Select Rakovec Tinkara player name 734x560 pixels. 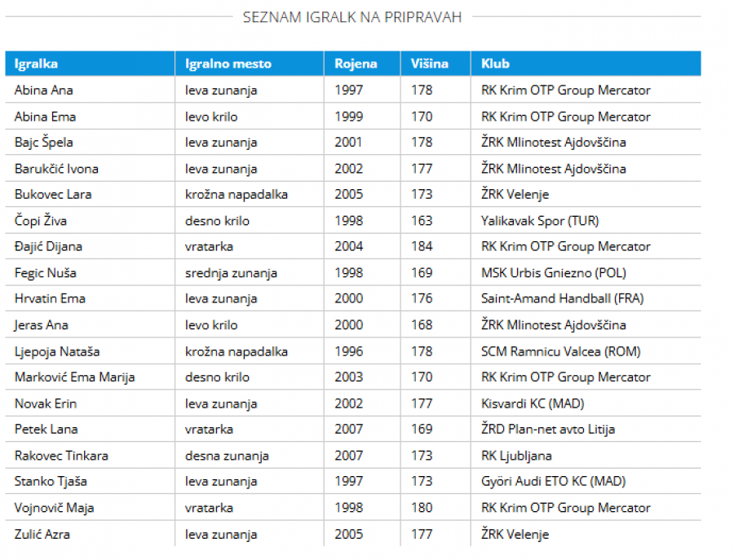coord(61,456)
